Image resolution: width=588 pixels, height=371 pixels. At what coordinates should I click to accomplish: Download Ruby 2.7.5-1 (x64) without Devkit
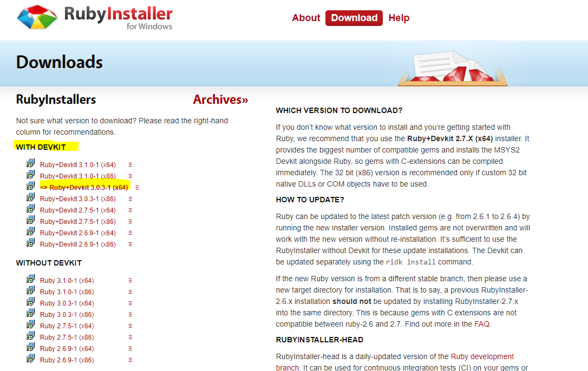tap(67, 326)
